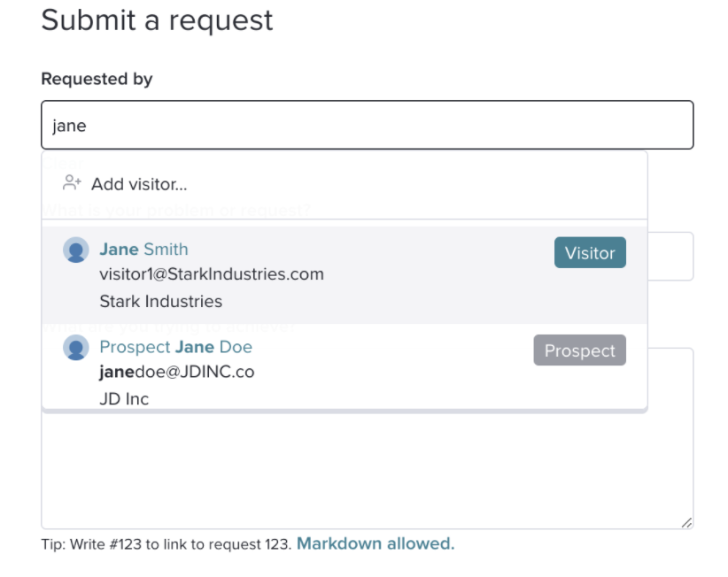Focus the Requested by input field
The width and height of the screenshot is (728, 577).
point(368,125)
